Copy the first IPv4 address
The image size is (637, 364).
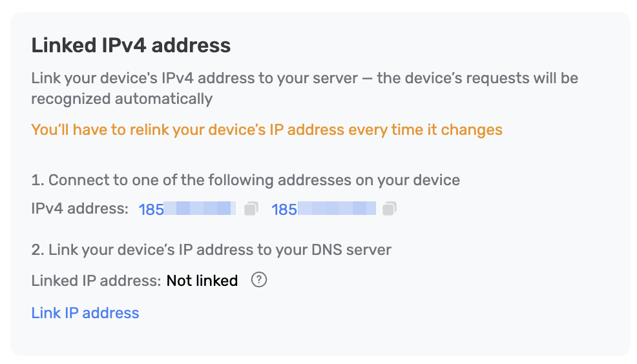point(251,208)
